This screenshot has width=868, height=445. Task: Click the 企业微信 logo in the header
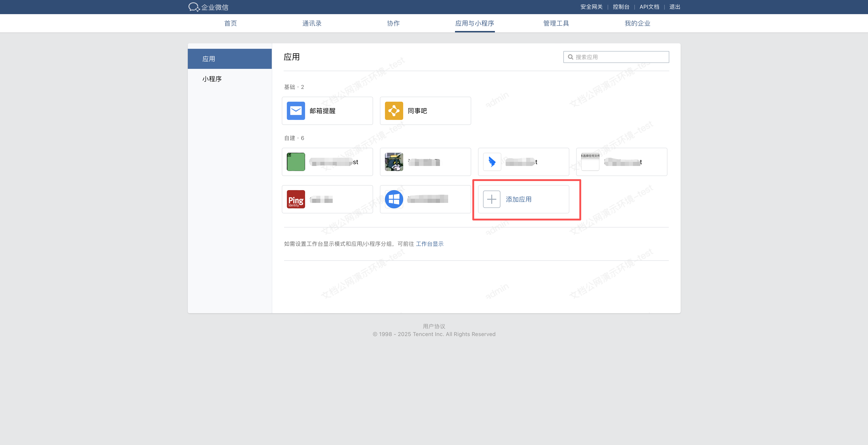tap(208, 7)
